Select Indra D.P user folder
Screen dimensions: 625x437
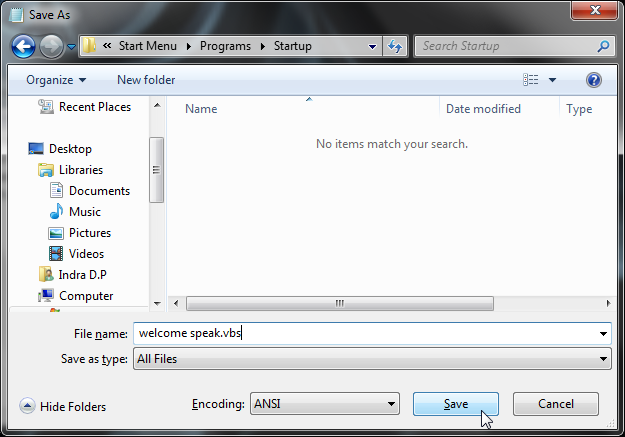click(83, 275)
